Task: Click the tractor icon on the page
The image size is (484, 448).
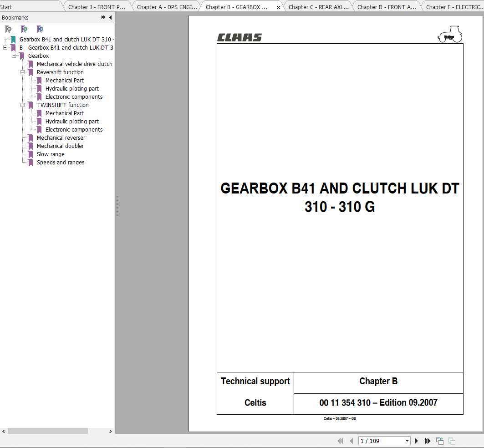Action: point(450,34)
